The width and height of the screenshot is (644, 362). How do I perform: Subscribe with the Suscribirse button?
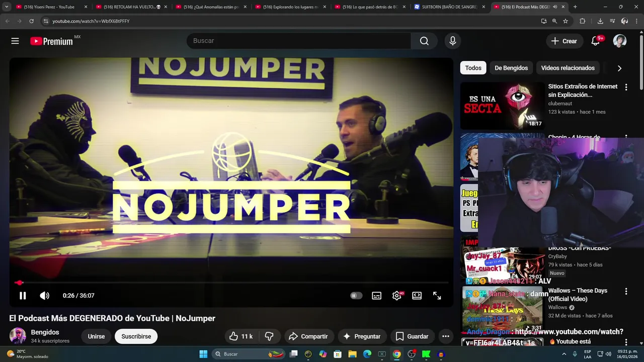coord(136,336)
